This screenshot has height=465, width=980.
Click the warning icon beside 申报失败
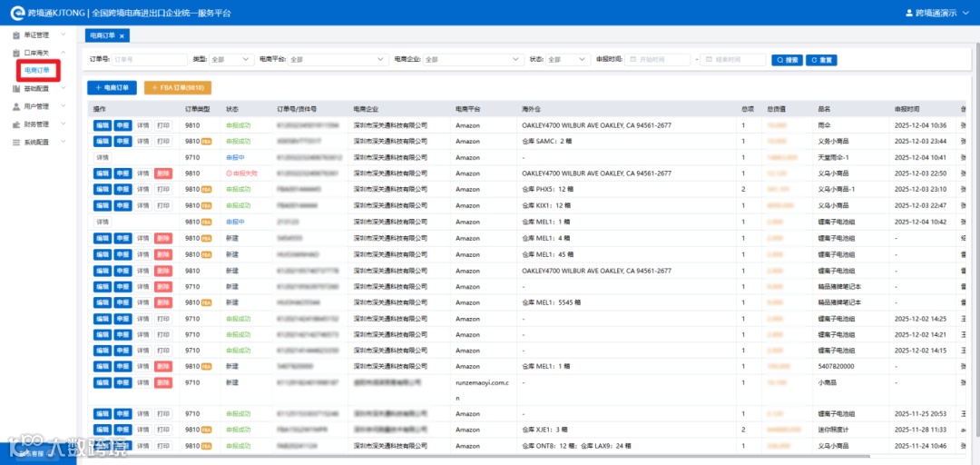click(229, 173)
